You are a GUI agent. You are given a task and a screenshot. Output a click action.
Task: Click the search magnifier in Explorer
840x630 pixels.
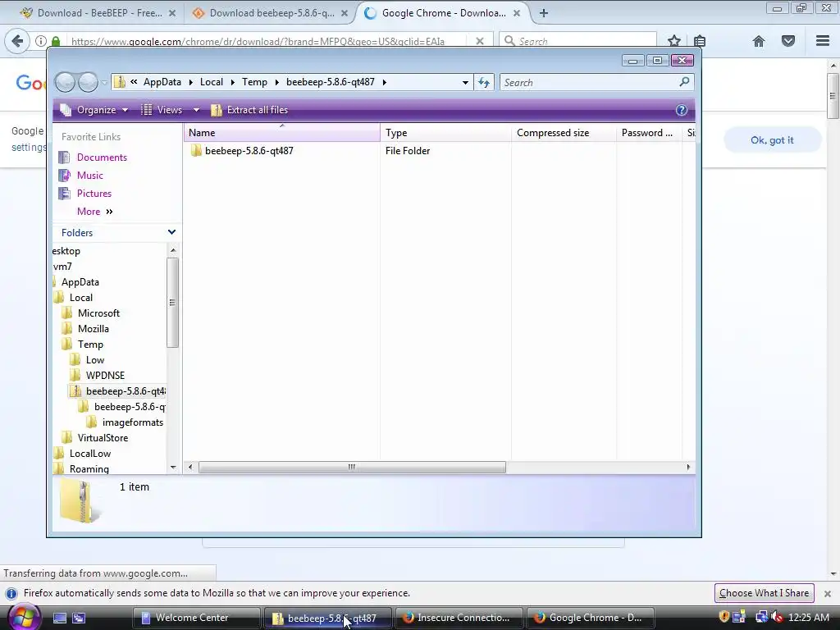[684, 82]
